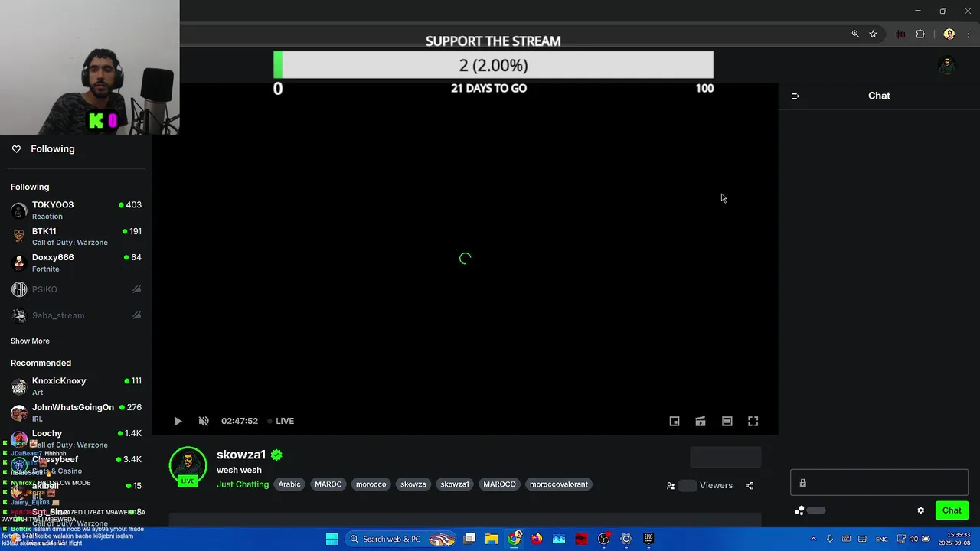Enter fullscreen video mode
980x551 pixels.
coord(753,421)
